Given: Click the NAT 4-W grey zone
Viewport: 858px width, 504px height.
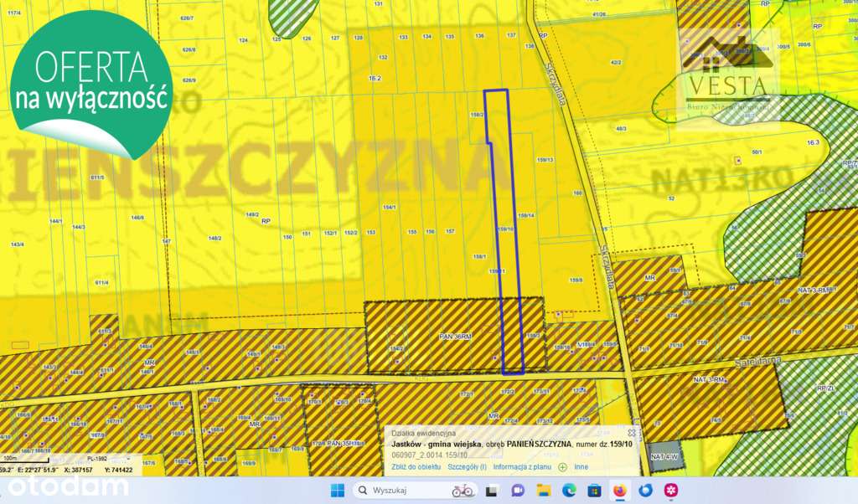Looking at the screenshot, I should (664, 456).
